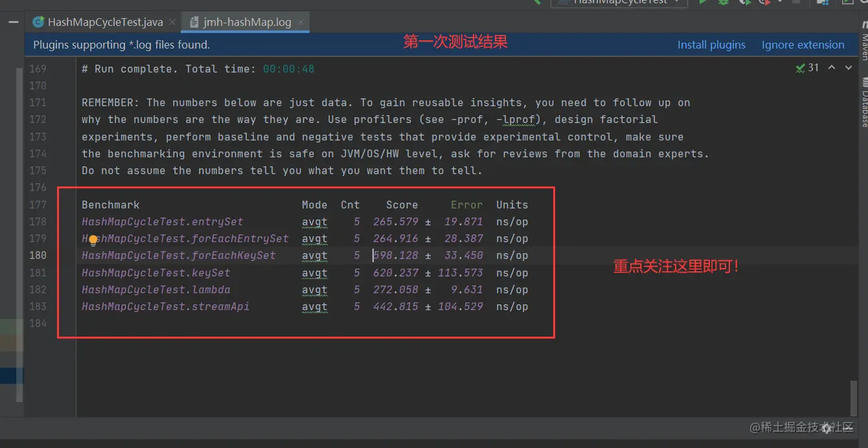Click line number 169 in the gutter
Image resolution: width=868 pixels, height=448 pixels.
click(38, 69)
